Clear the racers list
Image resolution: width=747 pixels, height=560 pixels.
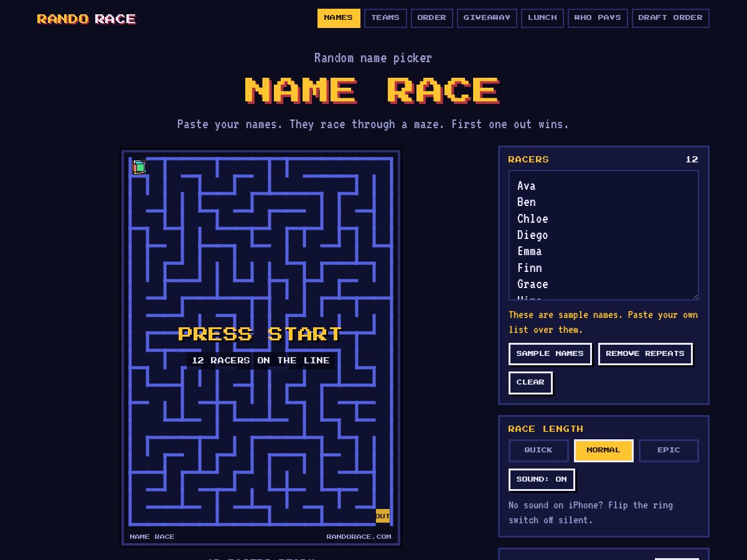pyautogui.click(x=530, y=383)
